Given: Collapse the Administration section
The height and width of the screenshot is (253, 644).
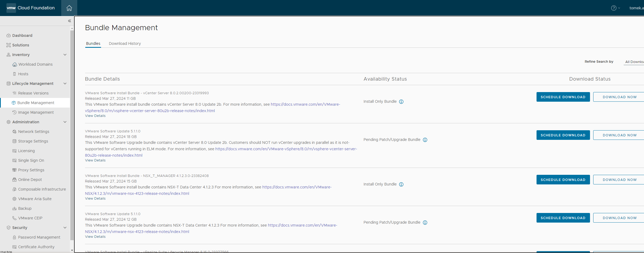Looking at the screenshot, I should (x=65, y=122).
